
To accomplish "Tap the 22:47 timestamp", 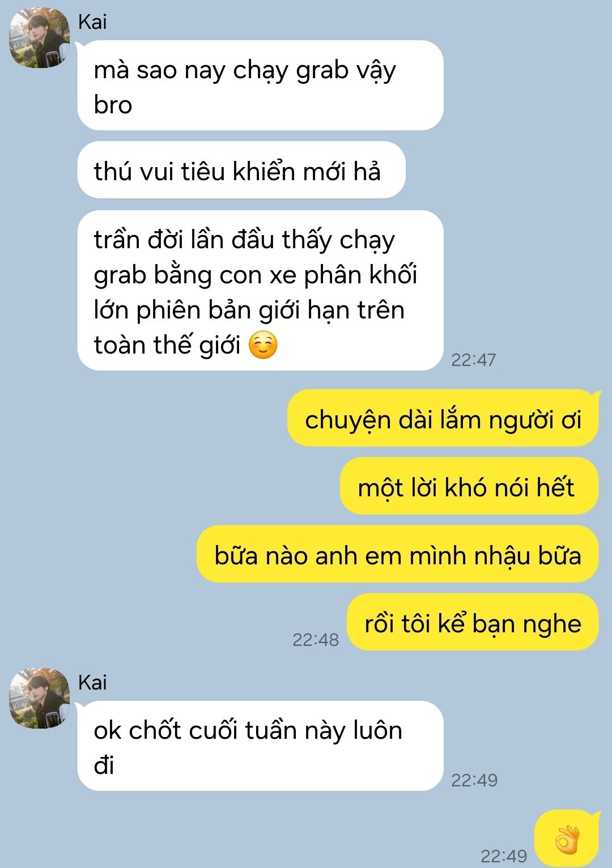I will pos(474,360).
